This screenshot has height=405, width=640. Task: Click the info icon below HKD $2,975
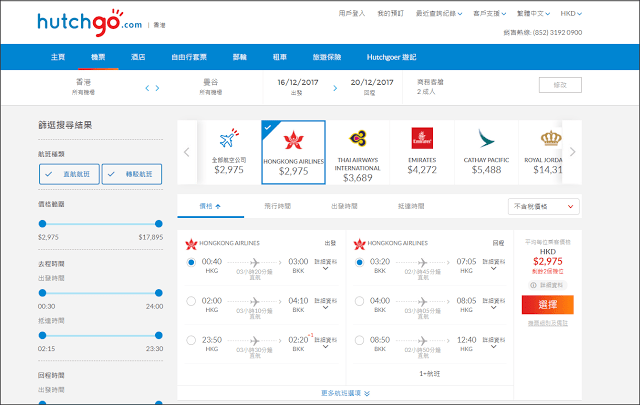pyautogui.click(x=533, y=285)
